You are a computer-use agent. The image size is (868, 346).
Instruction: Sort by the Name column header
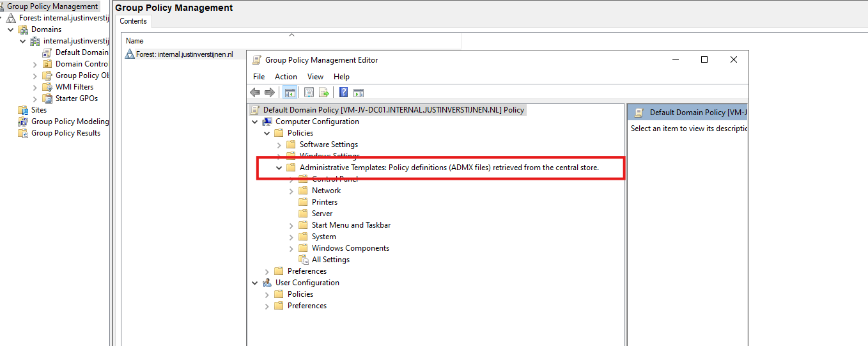pos(291,40)
